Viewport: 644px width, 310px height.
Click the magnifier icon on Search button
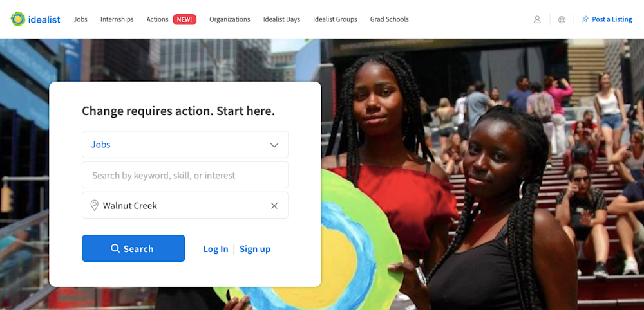click(x=115, y=248)
